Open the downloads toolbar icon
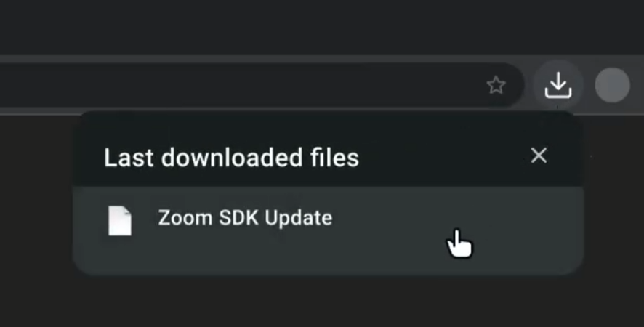 pyautogui.click(x=558, y=85)
